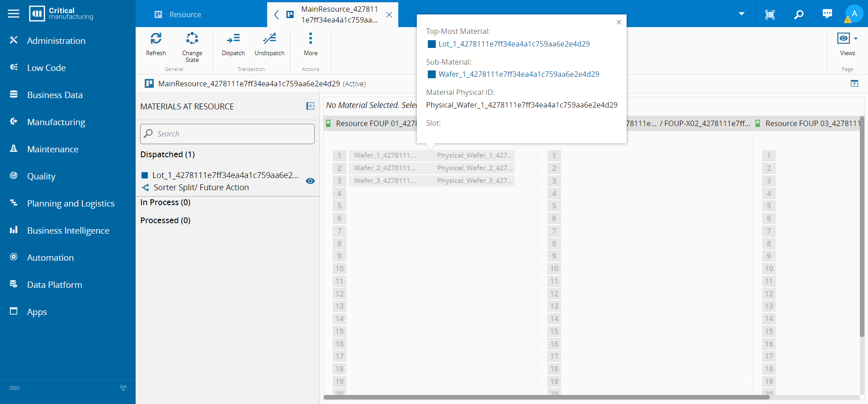This screenshot has height=404, width=868.
Task: Close the material details popup
Action: coord(619,22)
